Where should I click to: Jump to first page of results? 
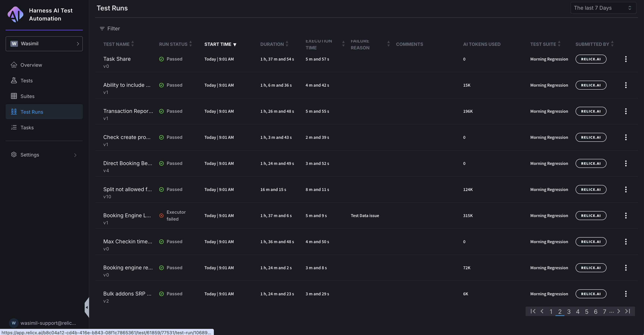click(533, 311)
